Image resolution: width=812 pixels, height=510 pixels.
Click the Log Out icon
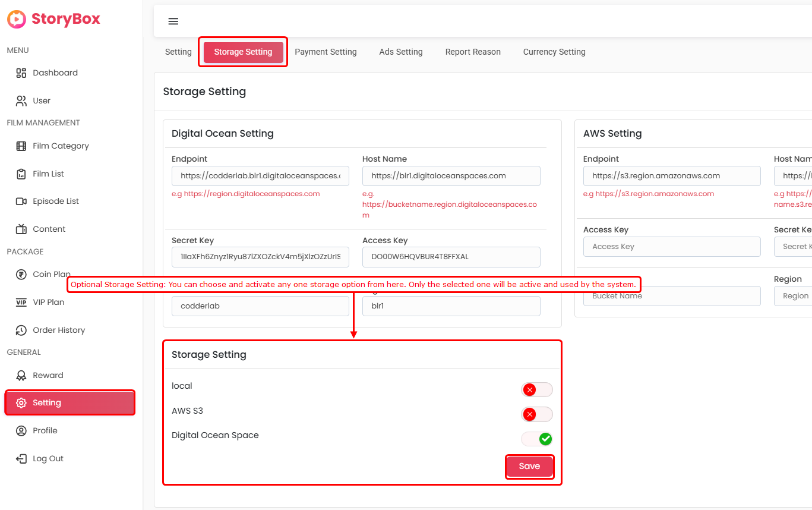pyautogui.click(x=21, y=459)
